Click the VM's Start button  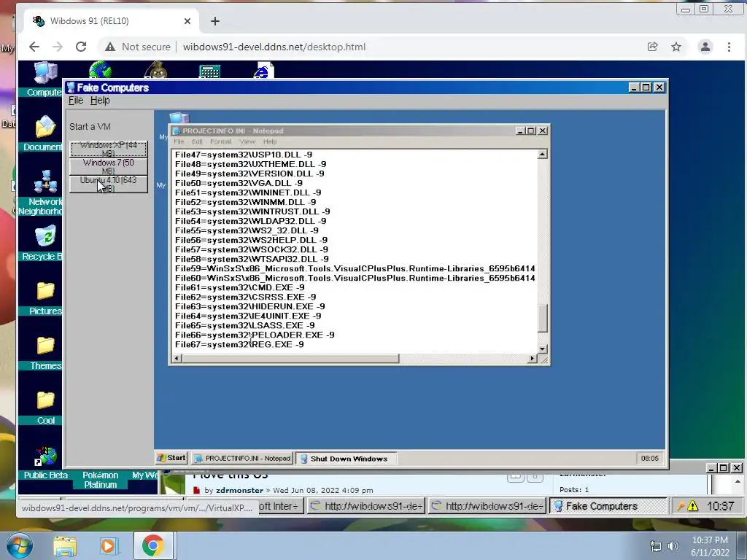pos(171,458)
